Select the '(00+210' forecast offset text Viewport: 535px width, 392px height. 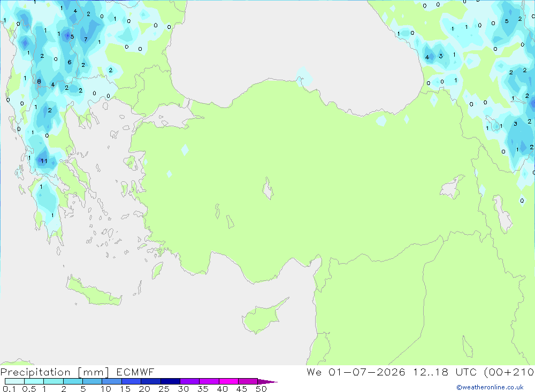pos(509,372)
